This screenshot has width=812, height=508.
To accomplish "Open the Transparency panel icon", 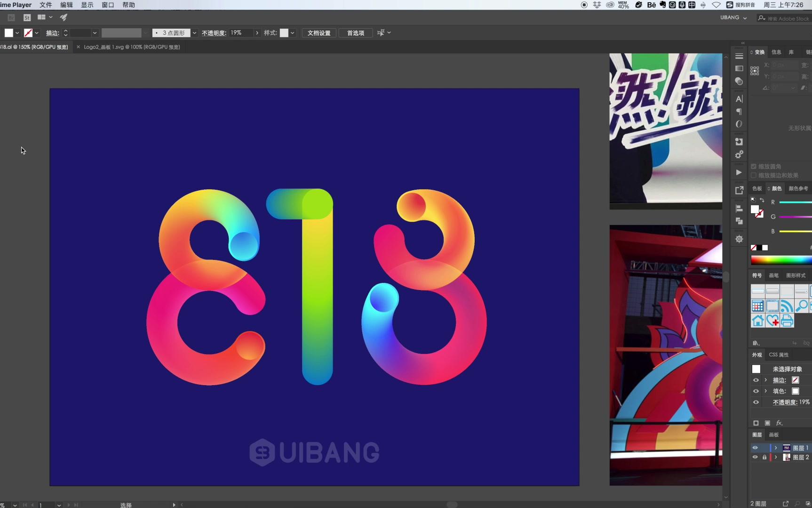I will pyautogui.click(x=739, y=81).
